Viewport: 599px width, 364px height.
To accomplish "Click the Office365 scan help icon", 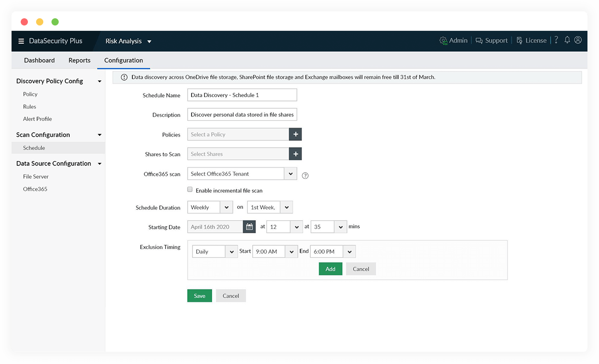I will (x=305, y=176).
